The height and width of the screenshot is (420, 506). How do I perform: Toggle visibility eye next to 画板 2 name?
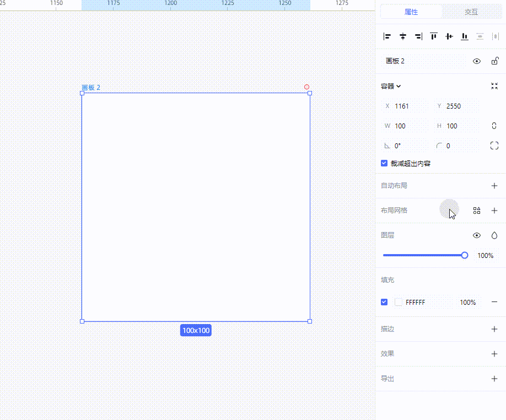[x=477, y=61]
